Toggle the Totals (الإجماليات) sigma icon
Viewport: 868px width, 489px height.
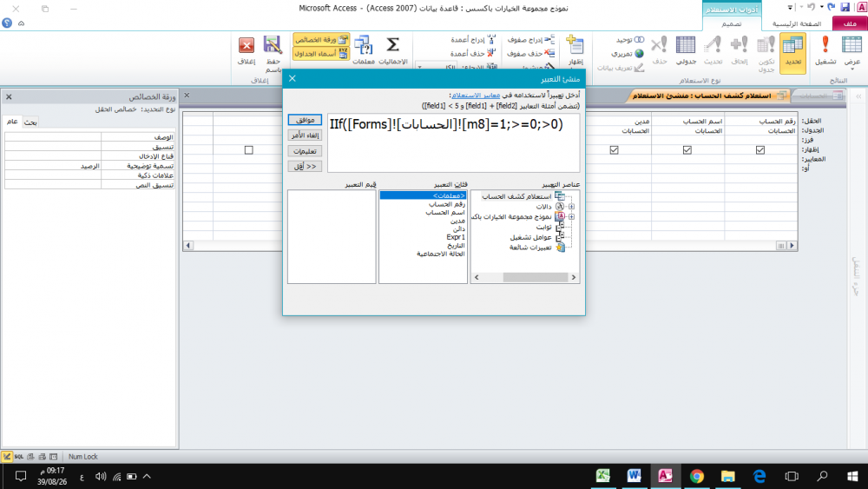pyautogui.click(x=393, y=51)
